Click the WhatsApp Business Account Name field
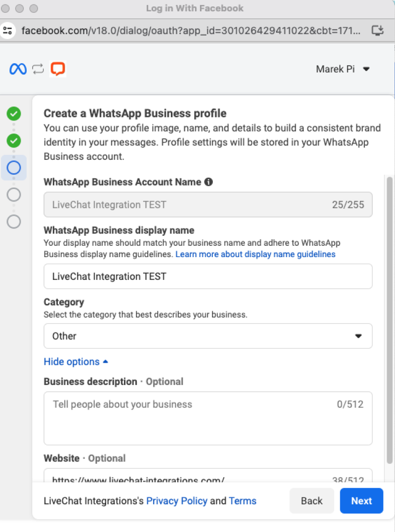The image size is (395, 532). [x=208, y=205]
